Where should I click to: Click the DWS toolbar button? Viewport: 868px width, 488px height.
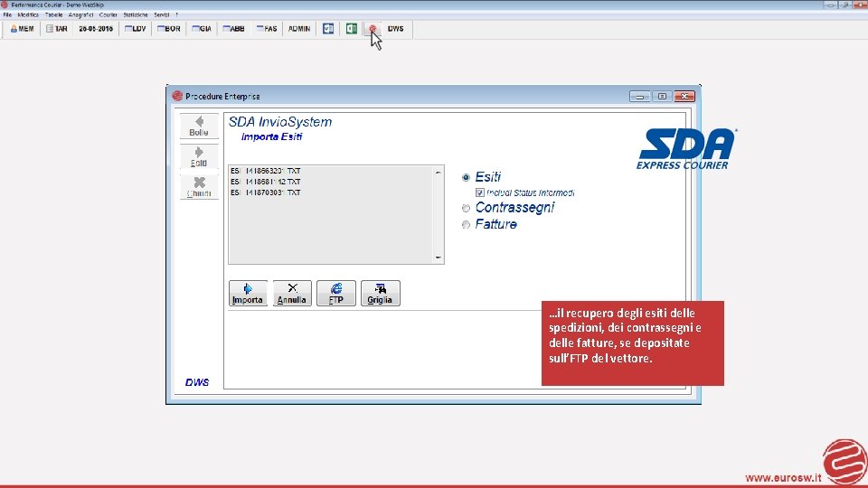tap(395, 29)
